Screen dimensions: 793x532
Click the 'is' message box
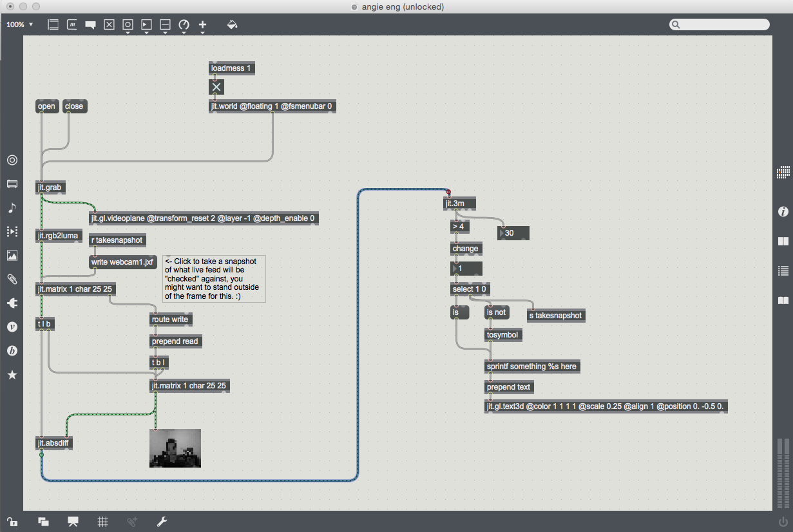click(461, 312)
